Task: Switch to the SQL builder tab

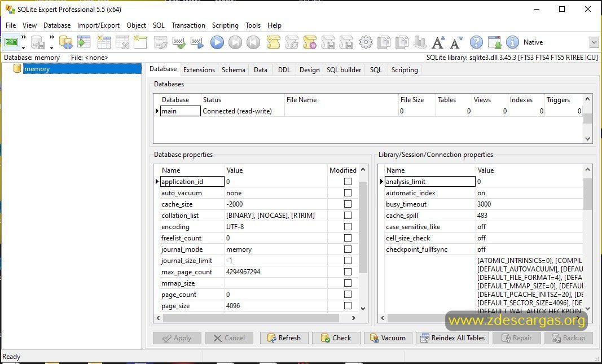Action: 344,70
